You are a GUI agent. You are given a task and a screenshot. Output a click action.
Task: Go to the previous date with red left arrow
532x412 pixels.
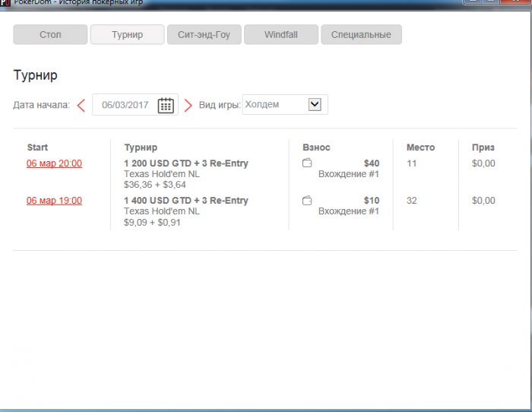(x=81, y=105)
